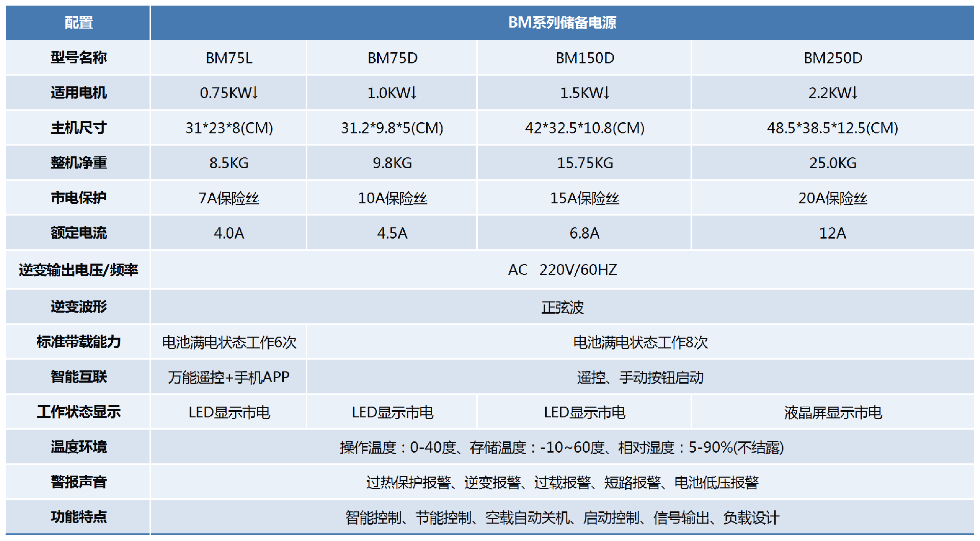
Task: Click the 4.5A rated current cell
Action: coord(392,233)
